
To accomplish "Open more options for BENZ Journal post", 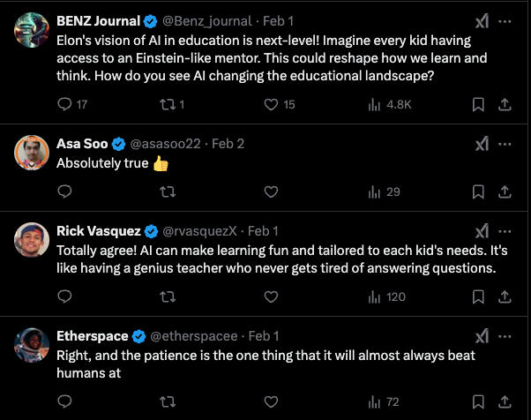I will [505, 21].
